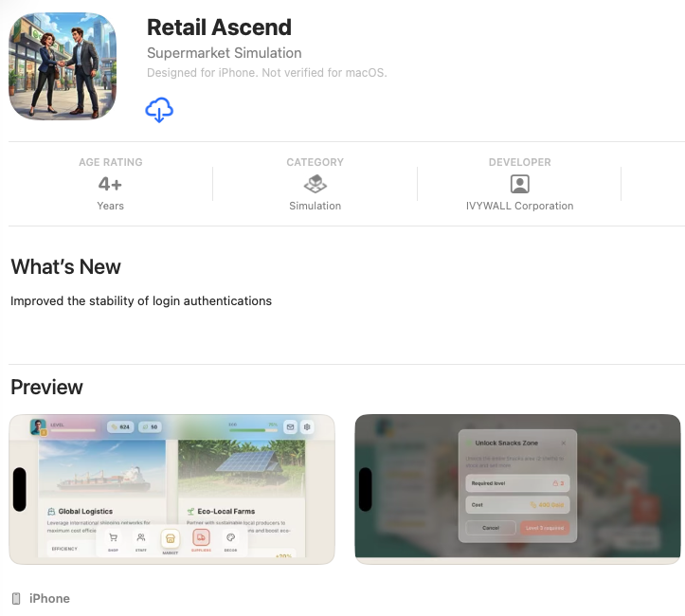The image size is (685, 616).
Task: Click 'Designed for iPhone. Not verified for macOS.'
Action: point(267,73)
